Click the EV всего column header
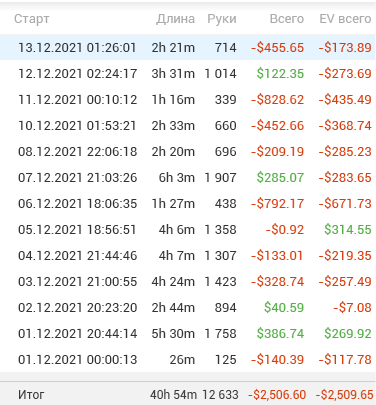 pyautogui.click(x=345, y=19)
